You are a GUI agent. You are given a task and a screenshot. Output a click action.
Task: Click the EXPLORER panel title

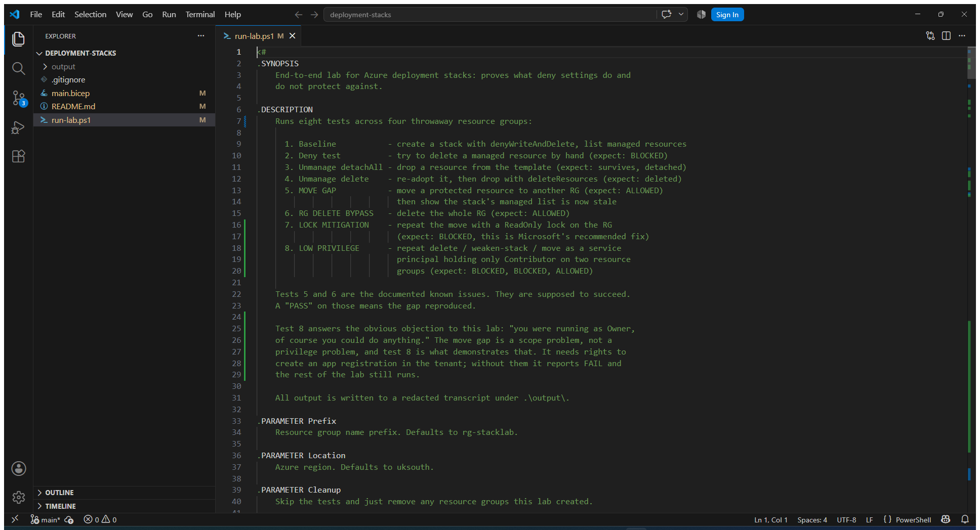point(60,36)
